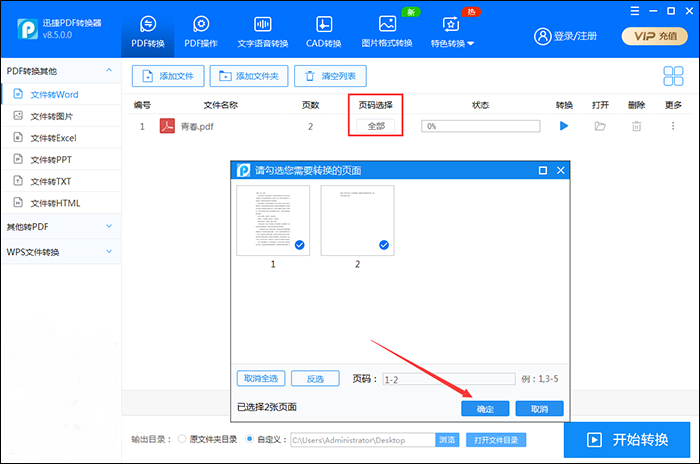This screenshot has height=464, width=700.
Task: Open more options for 青春.pdf
Action: (x=673, y=126)
